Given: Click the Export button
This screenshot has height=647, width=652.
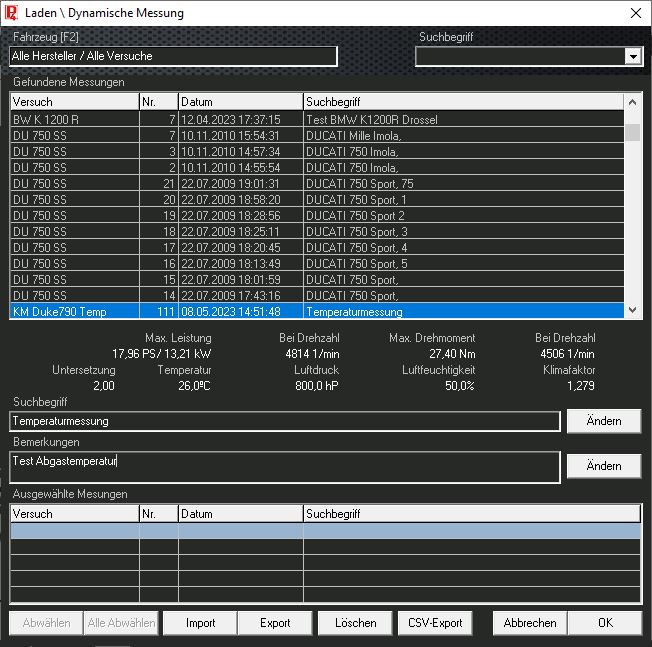Looking at the screenshot, I should (275, 623).
